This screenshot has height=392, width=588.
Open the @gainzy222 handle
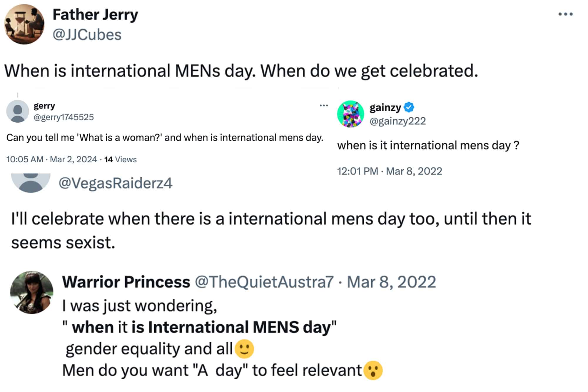pos(397,121)
